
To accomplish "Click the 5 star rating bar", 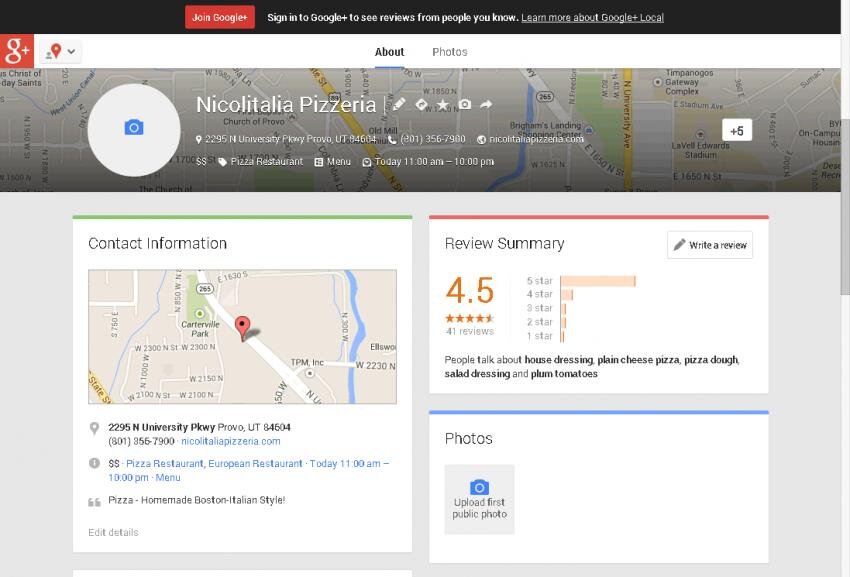I will (x=597, y=281).
